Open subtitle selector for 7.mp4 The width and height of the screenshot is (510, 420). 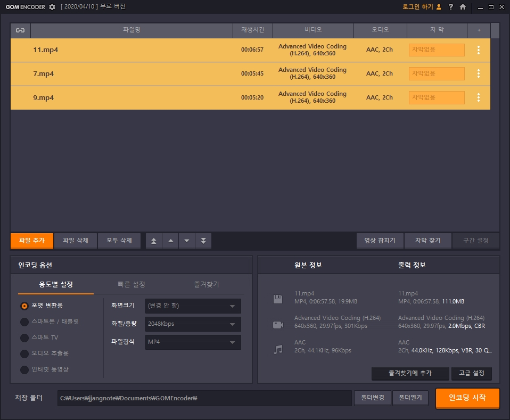437,73
